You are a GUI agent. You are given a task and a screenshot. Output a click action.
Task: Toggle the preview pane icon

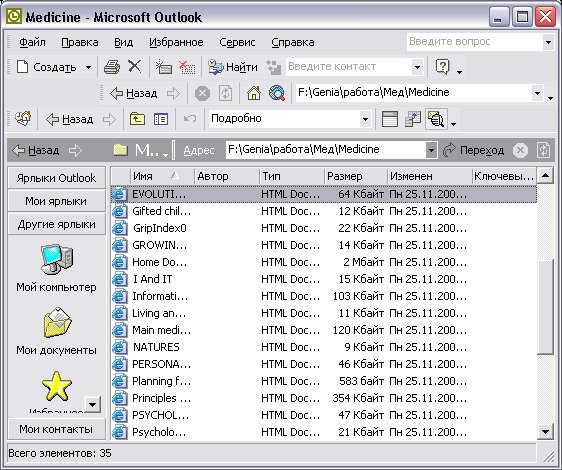pos(390,119)
